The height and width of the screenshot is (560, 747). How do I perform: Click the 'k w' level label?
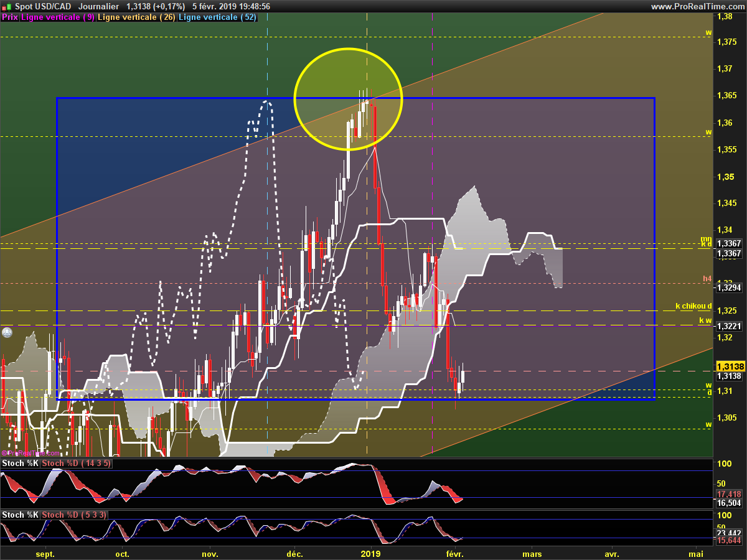point(705,320)
